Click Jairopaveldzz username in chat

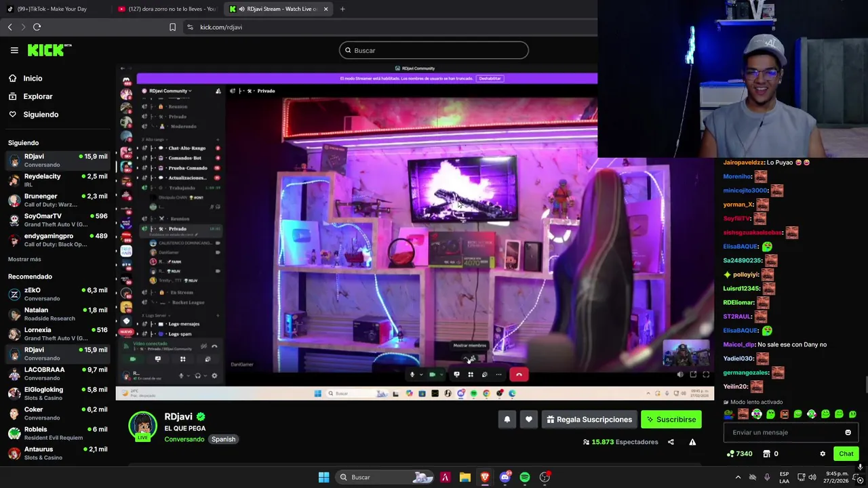coord(743,163)
